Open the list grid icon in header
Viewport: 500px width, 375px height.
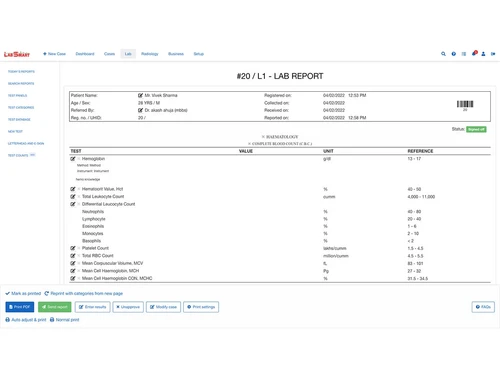pos(464,54)
